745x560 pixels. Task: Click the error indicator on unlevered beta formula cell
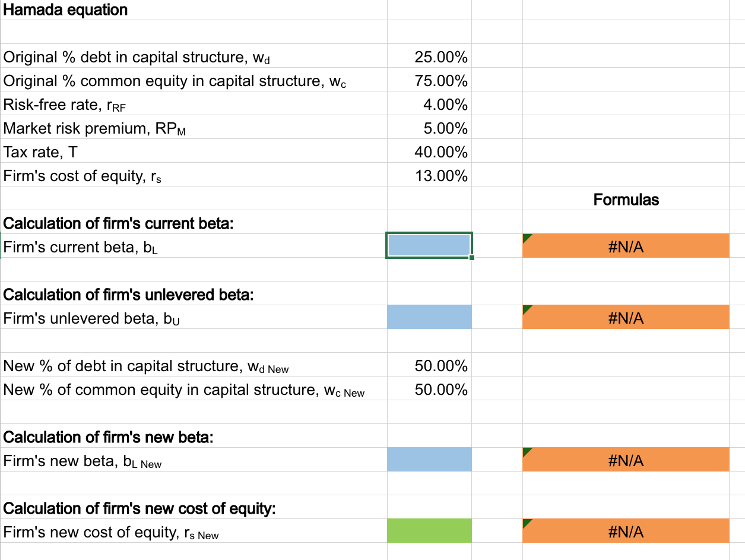click(x=526, y=309)
